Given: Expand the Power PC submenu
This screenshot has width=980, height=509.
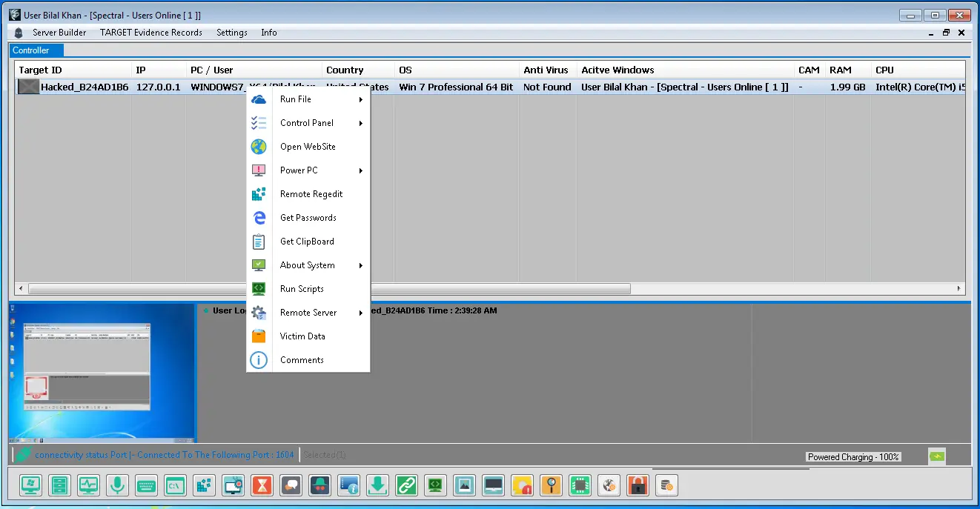Looking at the screenshot, I should (308, 170).
